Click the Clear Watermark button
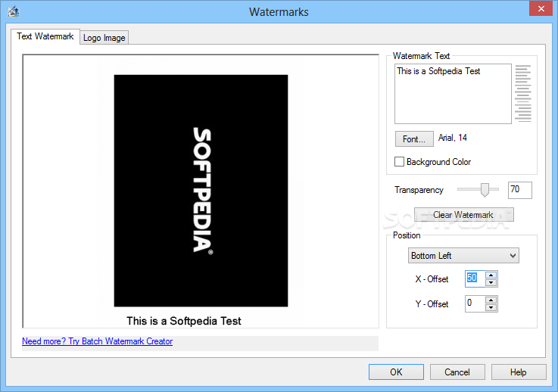The width and height of the screenshot is (558, 392). [x=463, y=215]
